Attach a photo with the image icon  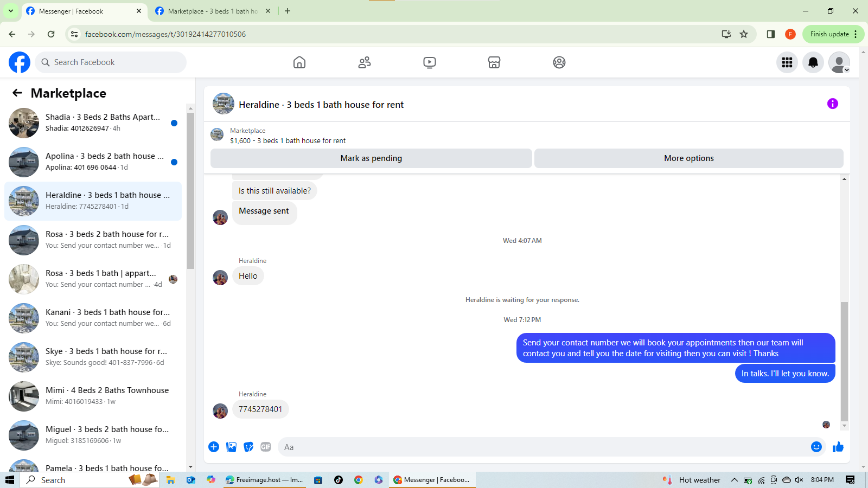[231, 447]
